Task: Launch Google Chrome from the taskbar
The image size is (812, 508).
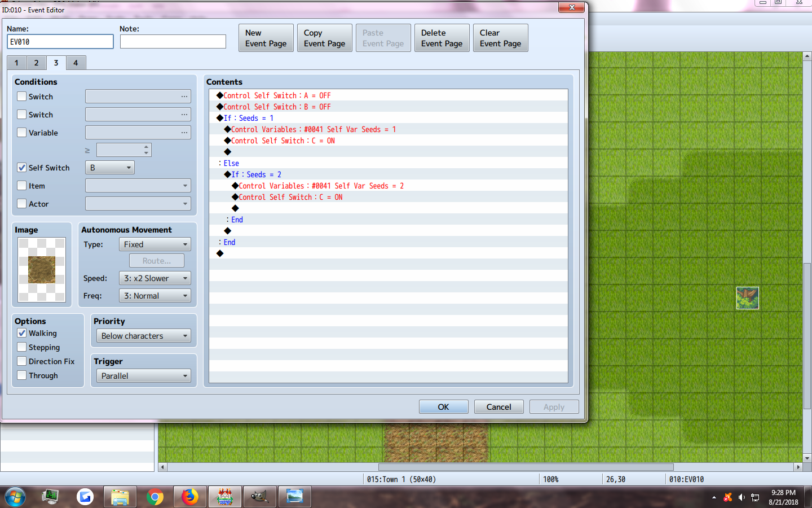Action: coord(155,497)
